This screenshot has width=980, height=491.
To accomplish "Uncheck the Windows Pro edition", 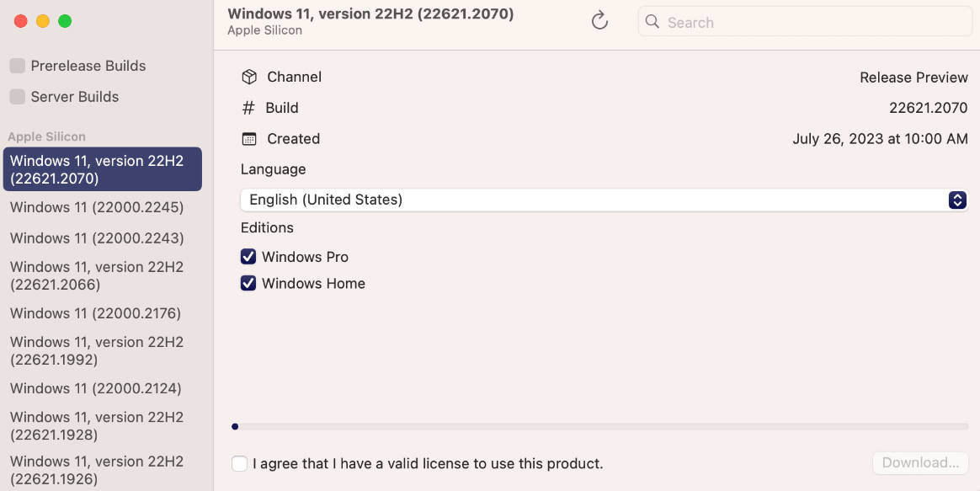I will click(x=248, y=257).
